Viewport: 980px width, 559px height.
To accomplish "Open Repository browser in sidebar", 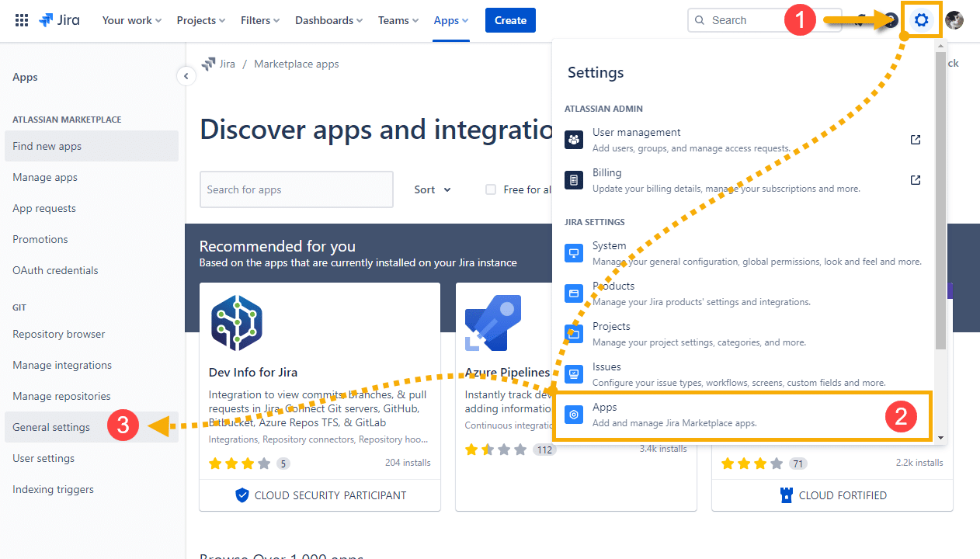I will click(x=92, y=334).
